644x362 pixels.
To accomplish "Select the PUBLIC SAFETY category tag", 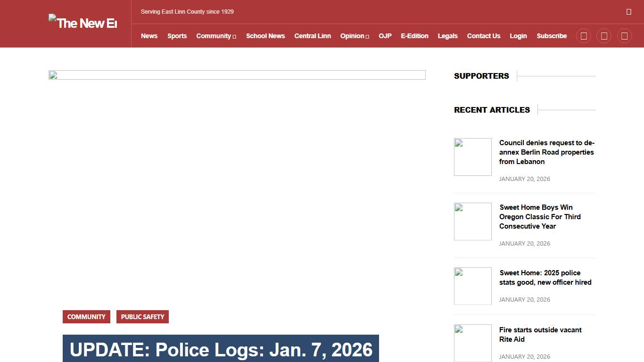I will pos(142,317).
